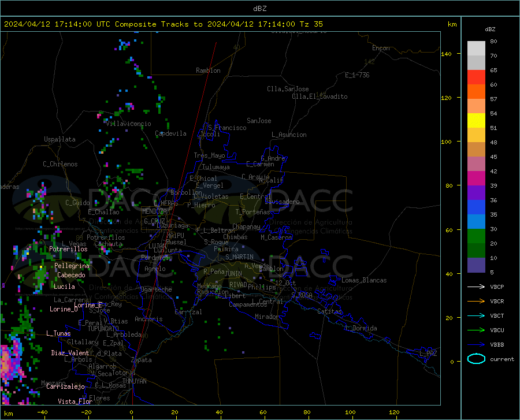
Task: Click the Capdevila map label
Action: click(170, 133)
